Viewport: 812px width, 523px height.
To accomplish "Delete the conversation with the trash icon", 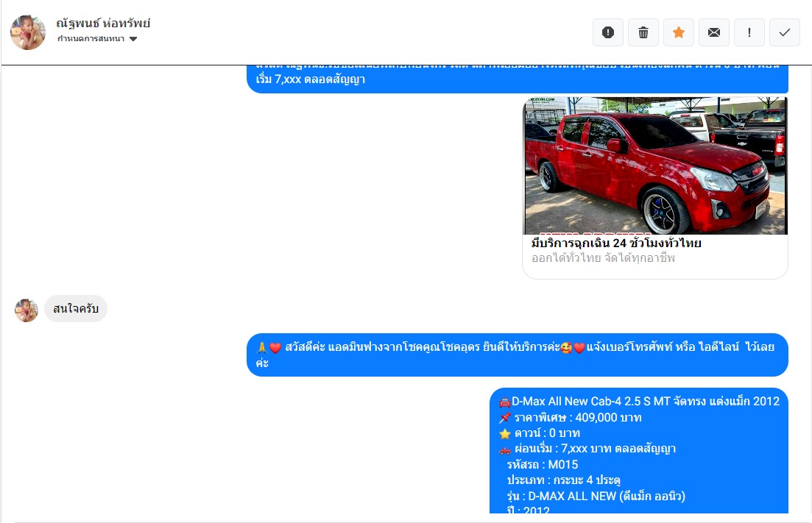I will click(x=643, y=32).
